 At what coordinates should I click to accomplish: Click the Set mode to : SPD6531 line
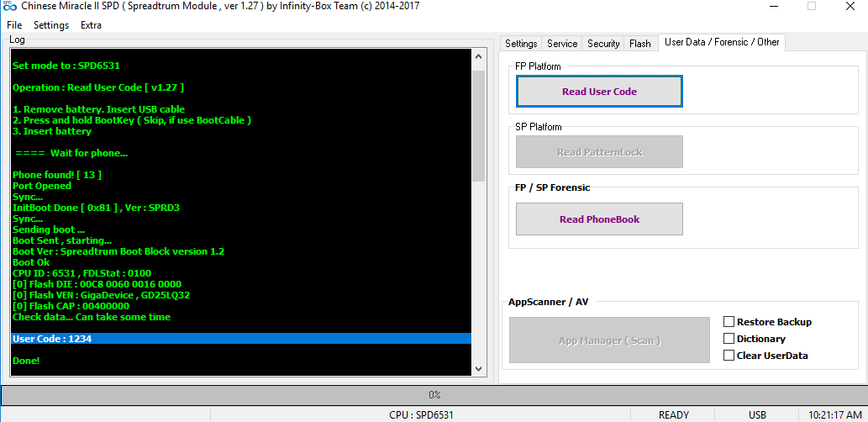tap(66, 66)
